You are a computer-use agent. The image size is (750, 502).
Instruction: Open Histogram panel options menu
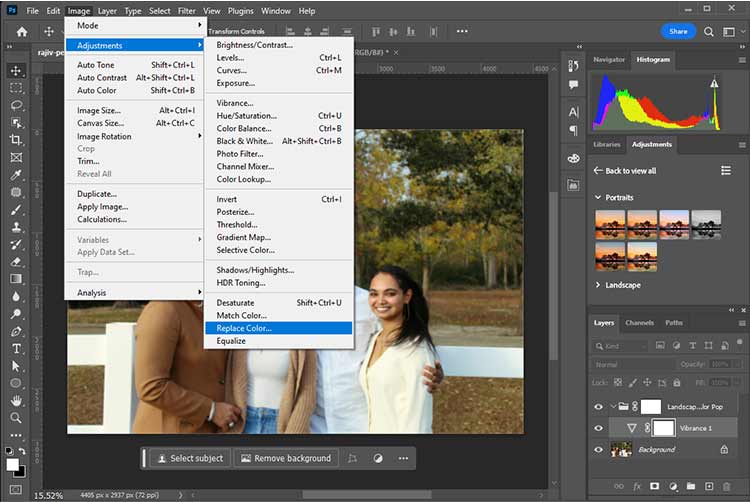pos(742,60)
